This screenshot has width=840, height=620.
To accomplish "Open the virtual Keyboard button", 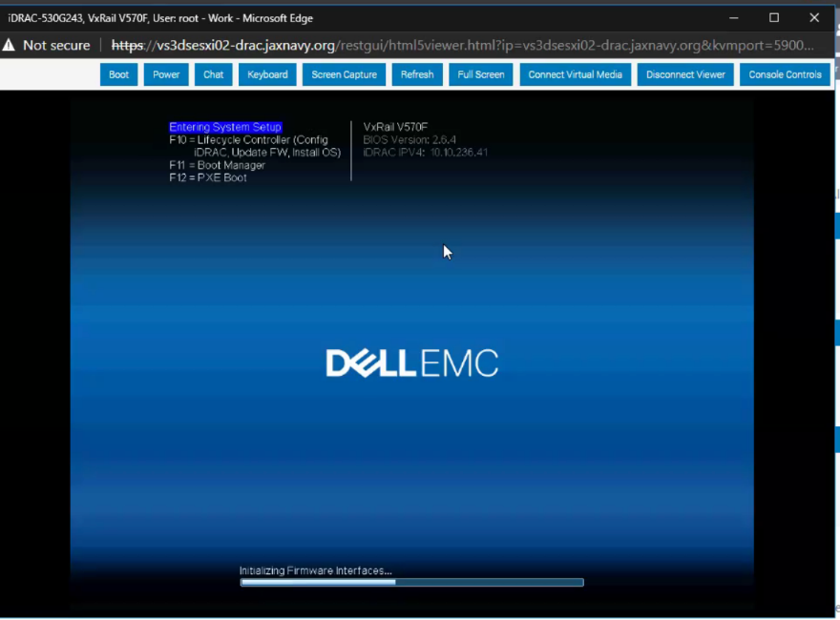I will 267,74.
